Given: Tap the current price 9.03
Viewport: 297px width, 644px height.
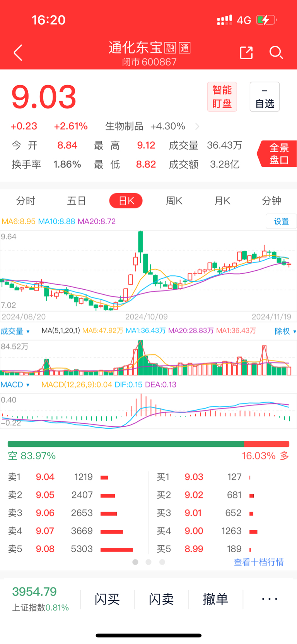Looking at the screenshot, I should click(x=44, y=97).
